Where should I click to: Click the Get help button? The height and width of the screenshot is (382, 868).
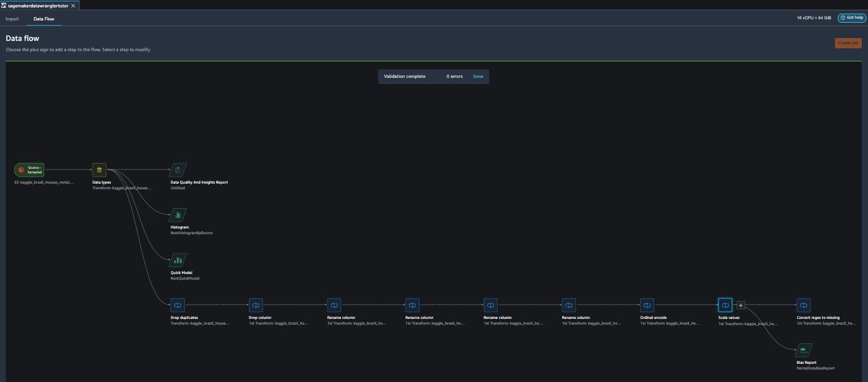(851, 18)
